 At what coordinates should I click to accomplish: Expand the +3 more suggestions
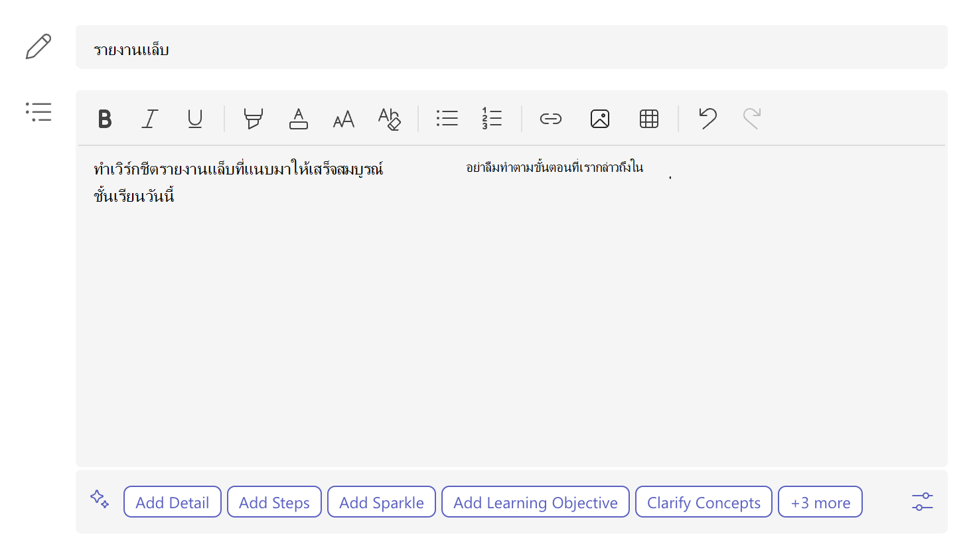click(x=820, y=502)
